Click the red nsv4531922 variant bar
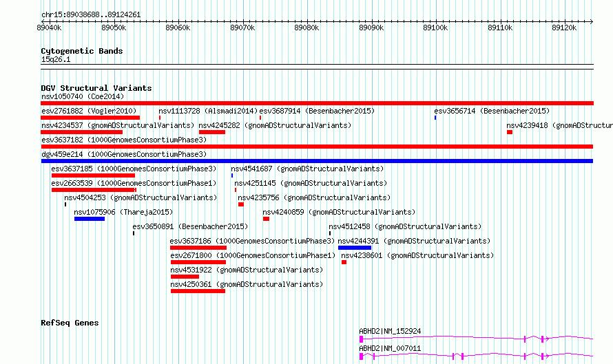 click(x=185, y=277)
